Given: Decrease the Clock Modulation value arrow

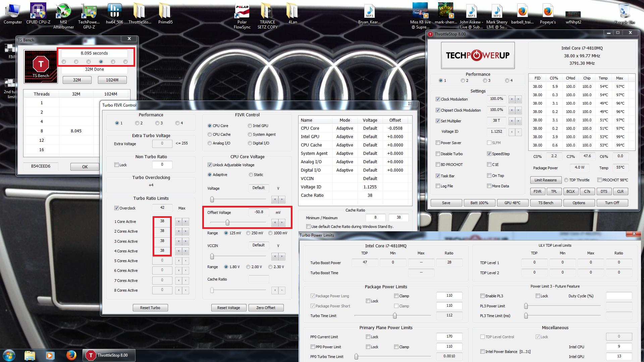Looking at the screenshot, I should [512, 99].
